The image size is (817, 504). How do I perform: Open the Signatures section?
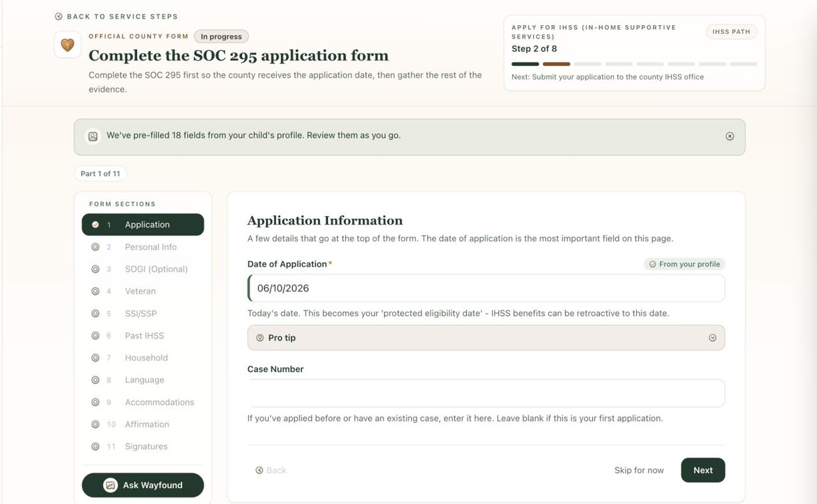tap(143, 446)
